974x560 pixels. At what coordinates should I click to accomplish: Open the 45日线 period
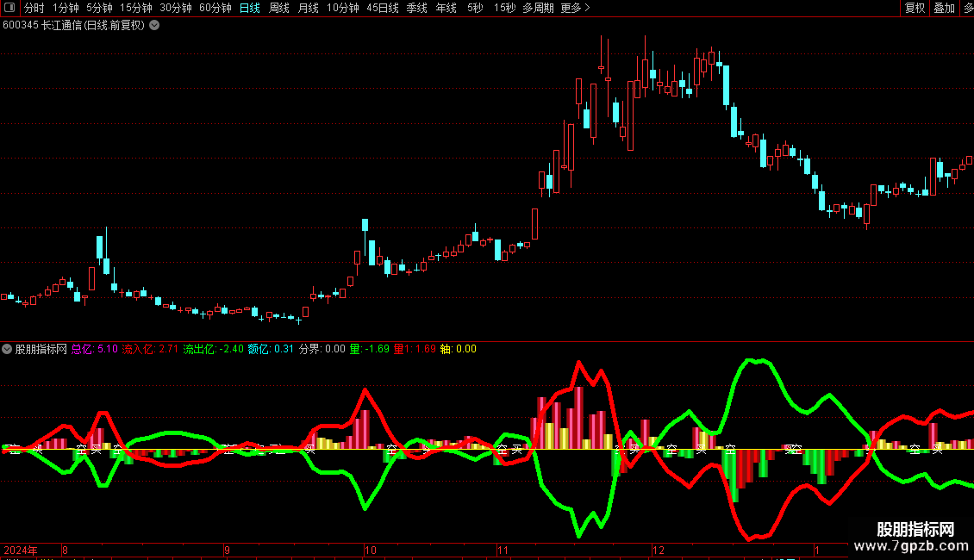(x=383, y=8)
